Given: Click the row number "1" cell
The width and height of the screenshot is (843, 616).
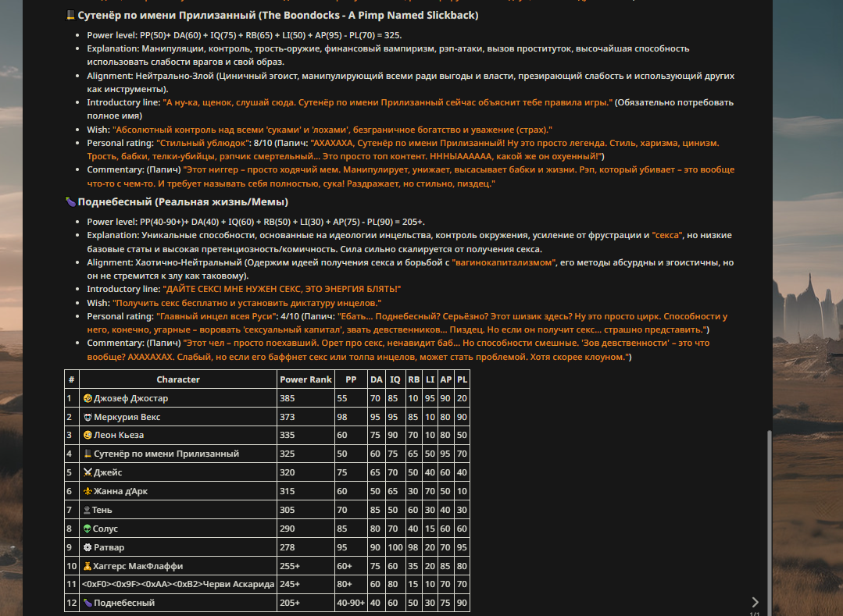Looking at the screenshot, I should 72,398.
